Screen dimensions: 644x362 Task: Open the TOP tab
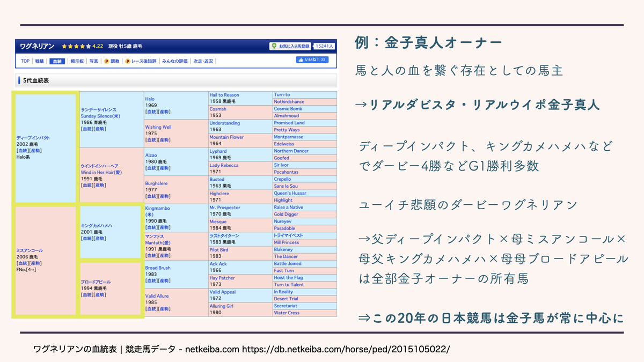(25, 61)
